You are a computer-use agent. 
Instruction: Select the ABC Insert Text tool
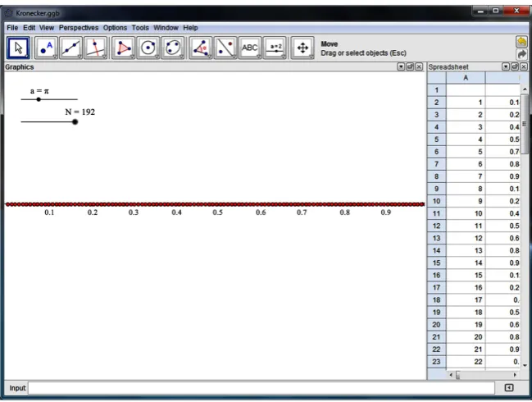tap(250, 48)
